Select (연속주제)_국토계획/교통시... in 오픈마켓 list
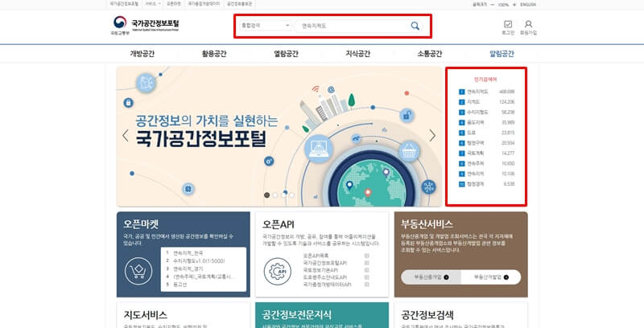 (x=204, y=277)
